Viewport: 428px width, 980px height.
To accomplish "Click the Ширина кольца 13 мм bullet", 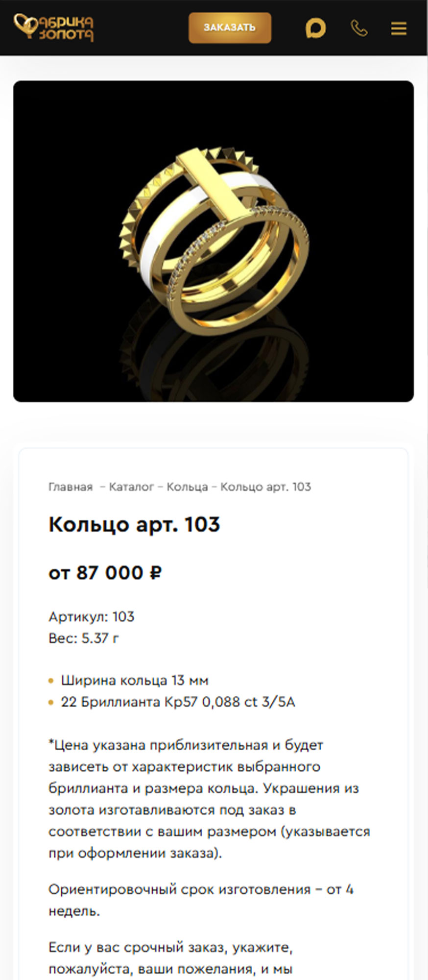I will point(135,681).
